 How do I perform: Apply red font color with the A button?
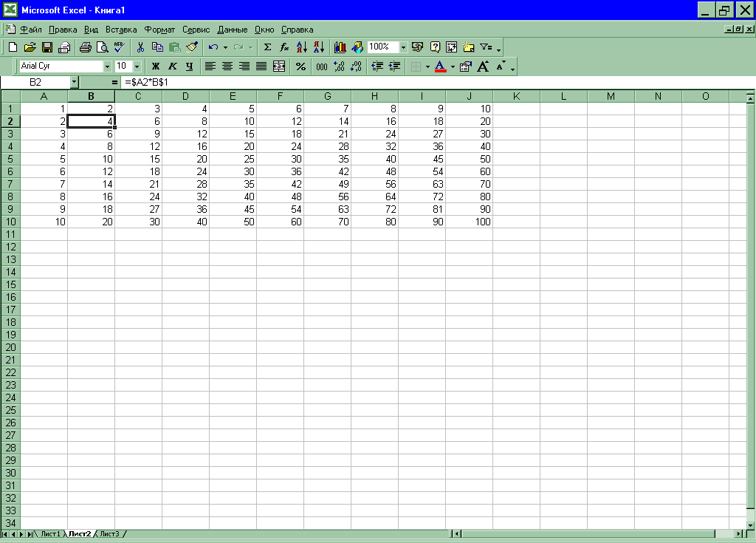(440, 66)
